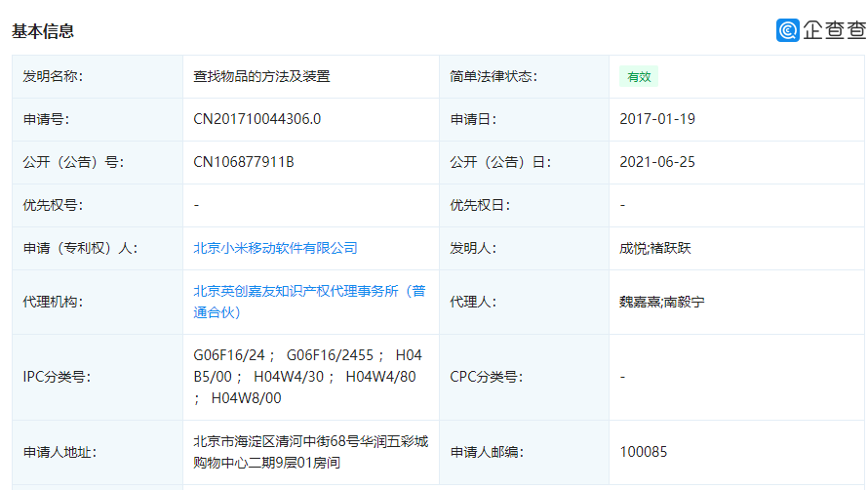Screen dimensions: 868x490
Task: Select publication number CN106877911B
Action: coord(244,162)
